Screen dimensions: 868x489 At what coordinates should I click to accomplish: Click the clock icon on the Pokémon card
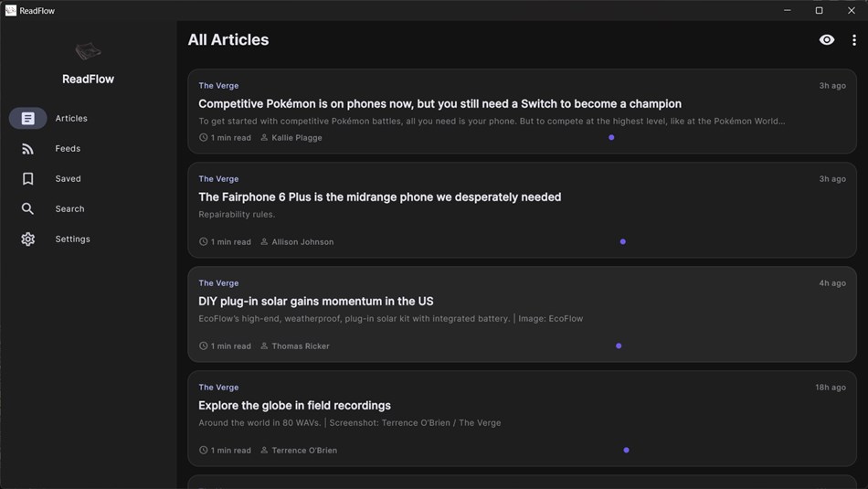tap(203, 137)
